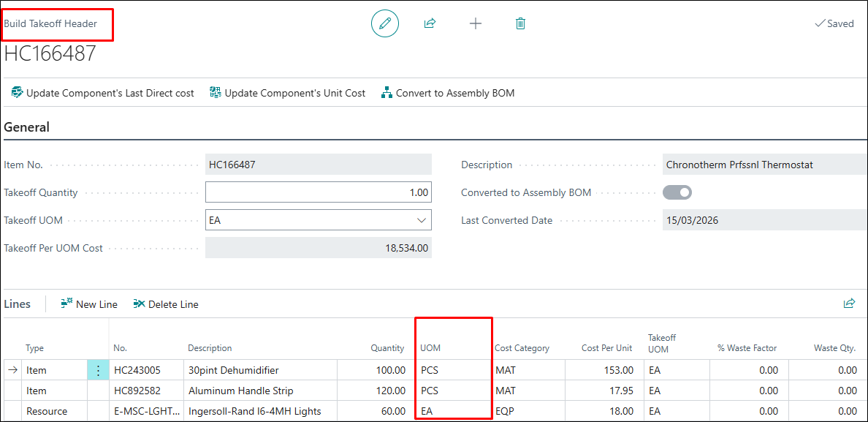Click New Line in Lines section
The height and width of the screenshot is (422, 868).
coord(89,304)
